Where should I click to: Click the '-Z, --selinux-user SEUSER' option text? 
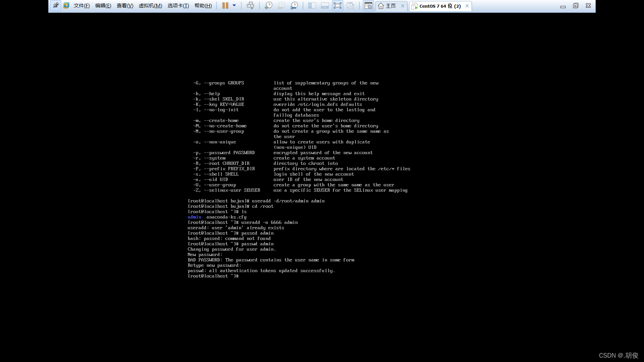[x=226, y=190]
